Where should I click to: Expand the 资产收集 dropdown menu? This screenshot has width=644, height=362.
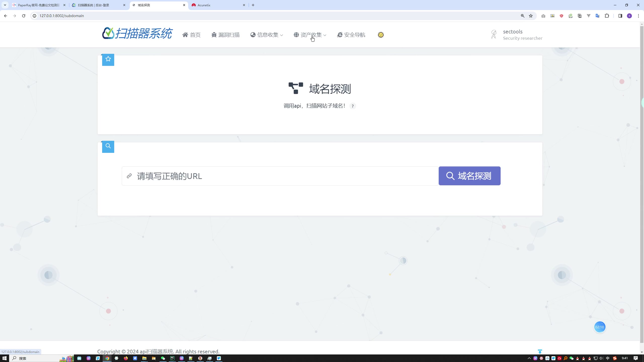(x=310, y=35)
